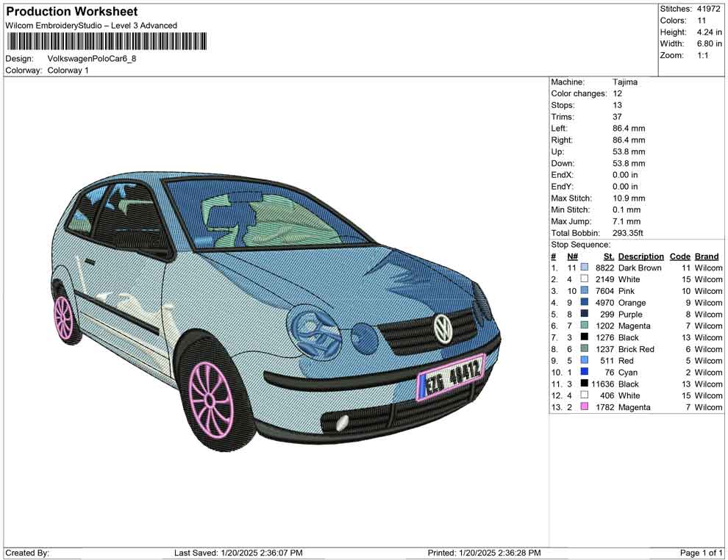
Task: Click the Brand column header
Action: 707,256
